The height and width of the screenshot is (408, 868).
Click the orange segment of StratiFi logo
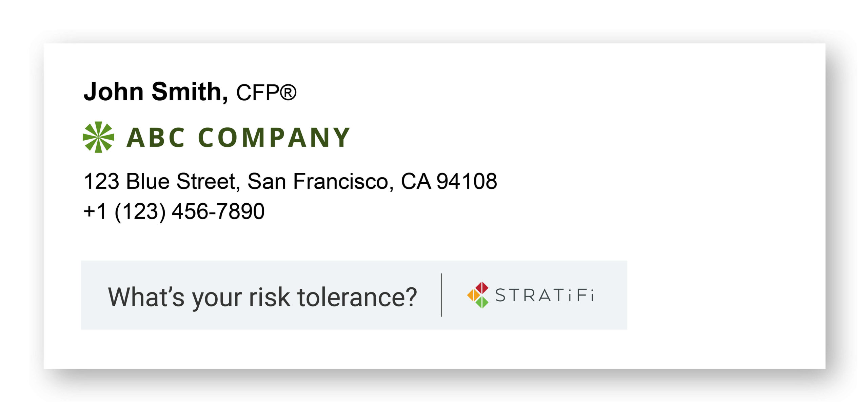pos(473,295)
